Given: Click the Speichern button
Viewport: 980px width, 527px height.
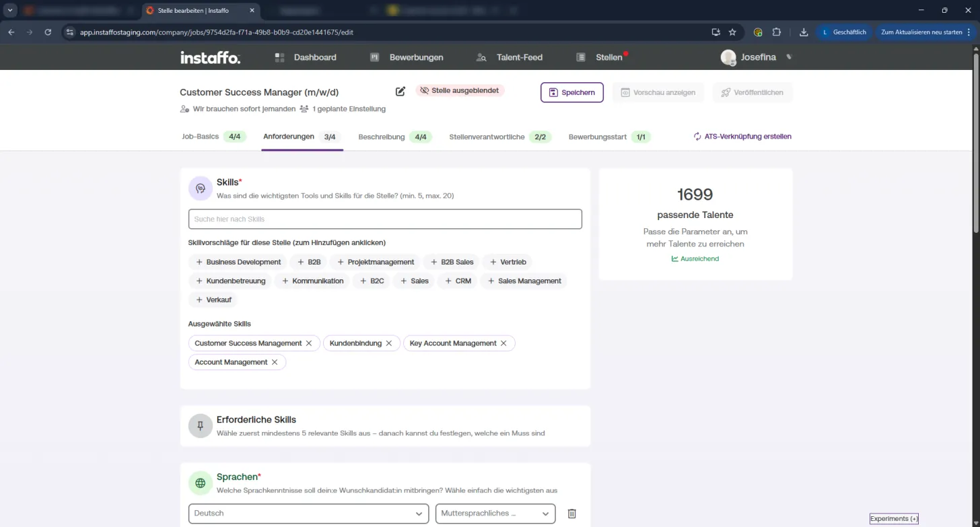Looking at the screenshot, I should pos(572,92).
